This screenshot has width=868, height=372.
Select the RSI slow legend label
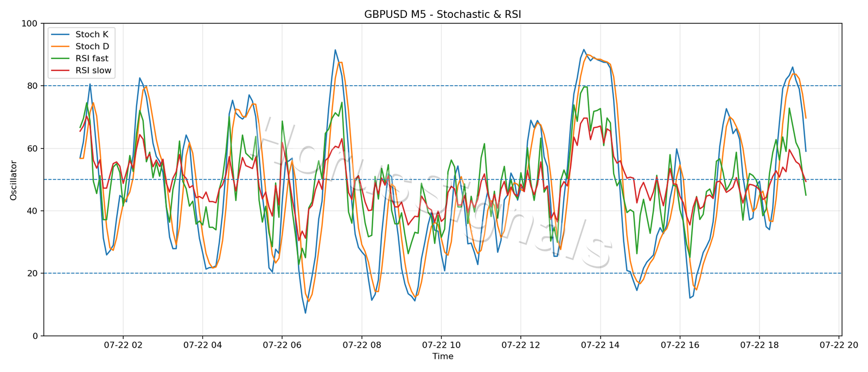point(93,70)
